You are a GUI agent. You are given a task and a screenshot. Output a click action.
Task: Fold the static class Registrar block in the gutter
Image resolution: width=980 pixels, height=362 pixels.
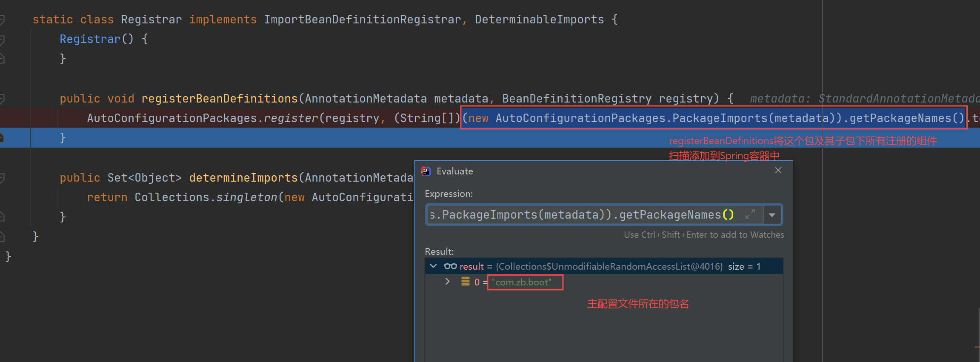click(x=2, y=20)
